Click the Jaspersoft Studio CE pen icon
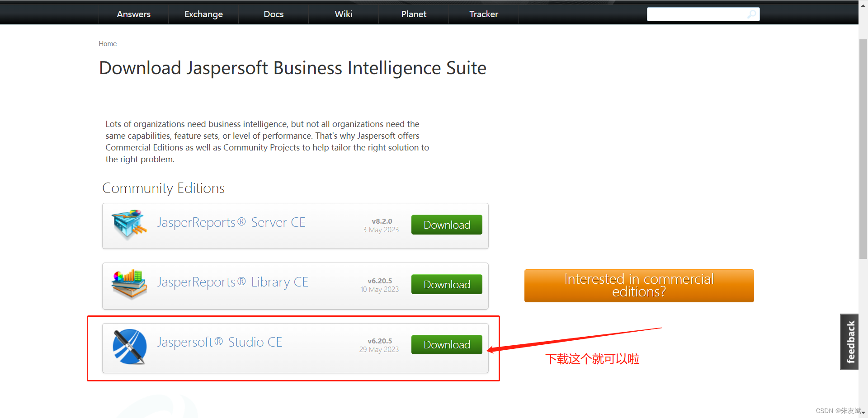Viewport: 868px width, 418px height. tap(129, 347)
